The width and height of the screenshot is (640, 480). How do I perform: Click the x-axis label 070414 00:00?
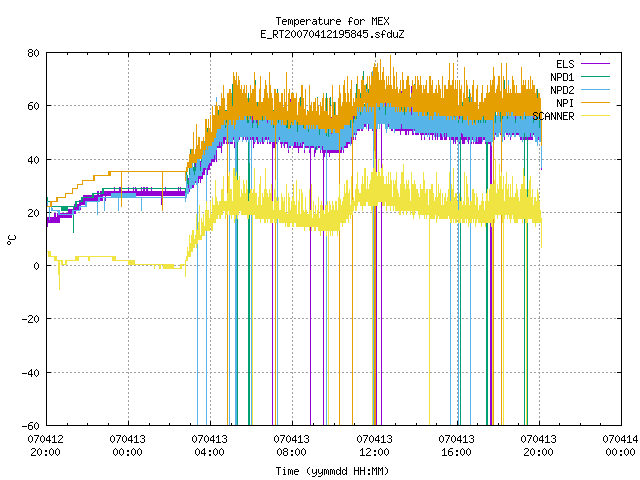(x=620, y=446)
